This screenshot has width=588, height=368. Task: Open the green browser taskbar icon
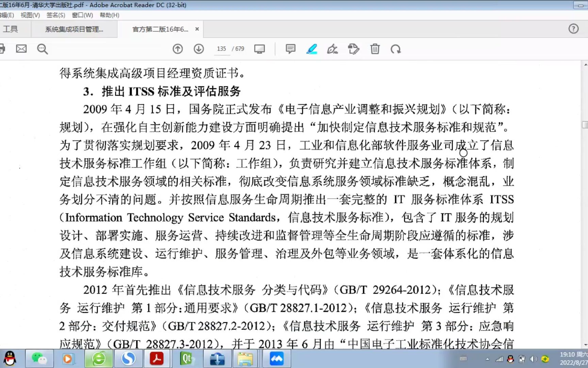click(99, 358)
